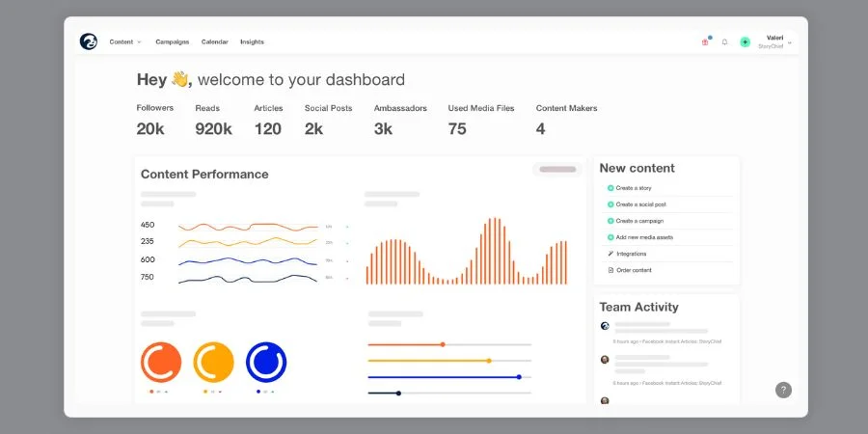Image resolution: width=868 pixels, height=434 pixels.
Task: Click the green plus button in the top bar
Action: click(745, 42)
